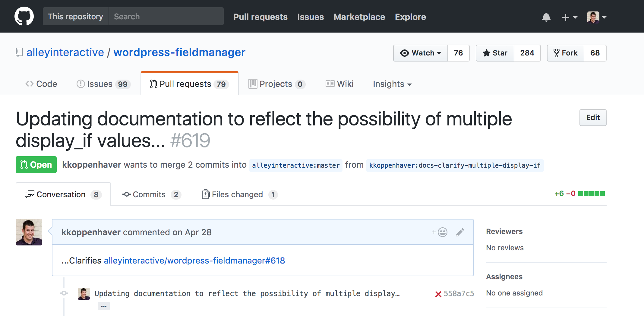Add a reaction with the smiley icon
The height and width of the screenshot is (316, 644).
tap(440, 232)
